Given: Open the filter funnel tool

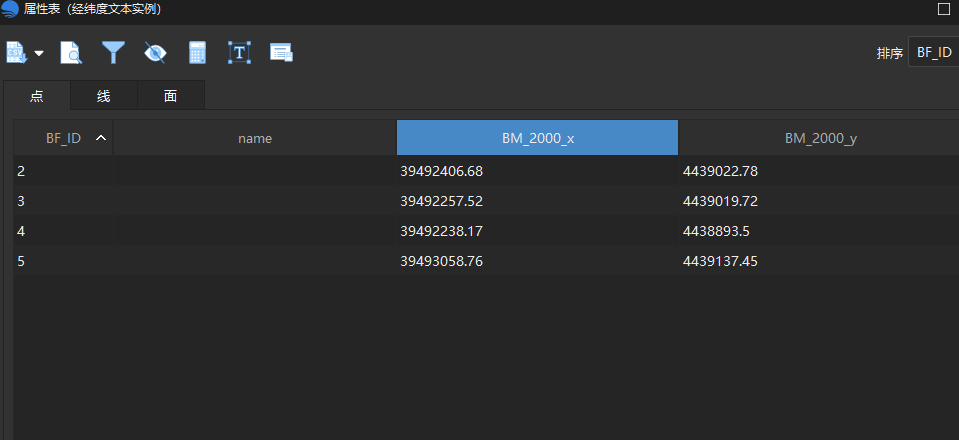Looking at the screenshot, I should (x=113, y=53).
